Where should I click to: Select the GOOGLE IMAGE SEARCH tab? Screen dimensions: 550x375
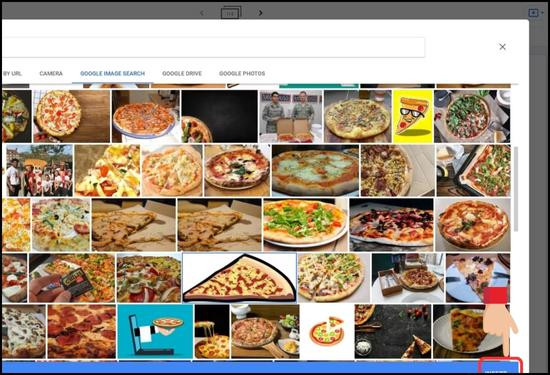[x=112, y=73]
